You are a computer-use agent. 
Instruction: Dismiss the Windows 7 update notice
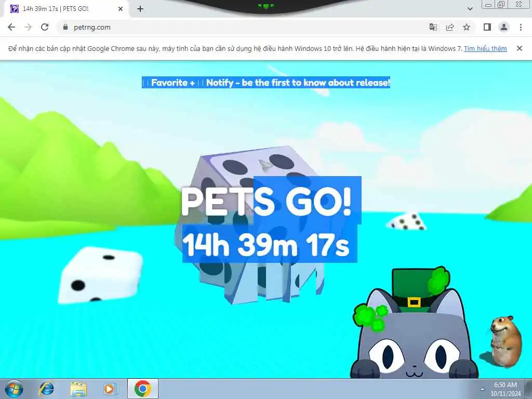point(520,48)
